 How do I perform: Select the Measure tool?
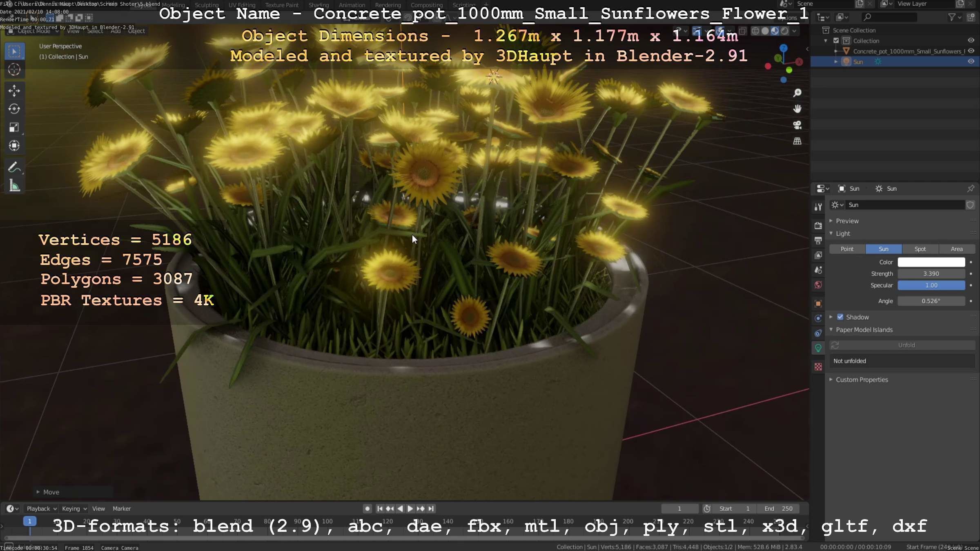[14, 186]
